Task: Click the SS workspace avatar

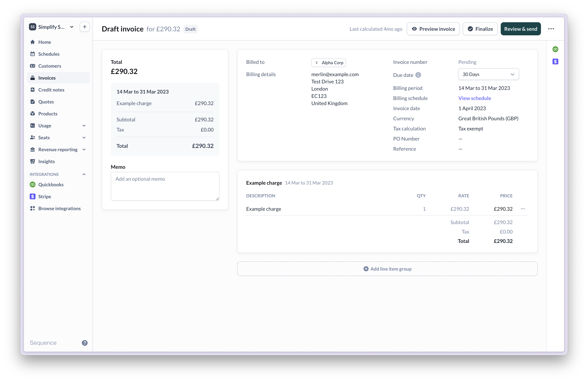Action: point(32,27)
